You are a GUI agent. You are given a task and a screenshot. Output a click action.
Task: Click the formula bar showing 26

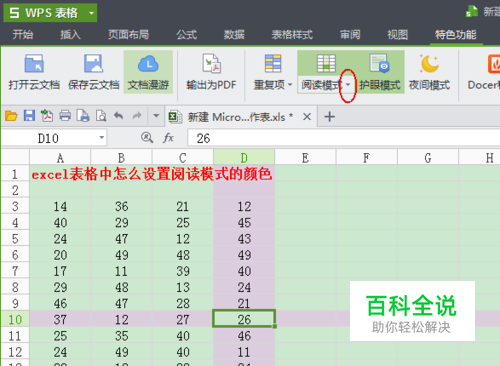click(x=344, y=138)
